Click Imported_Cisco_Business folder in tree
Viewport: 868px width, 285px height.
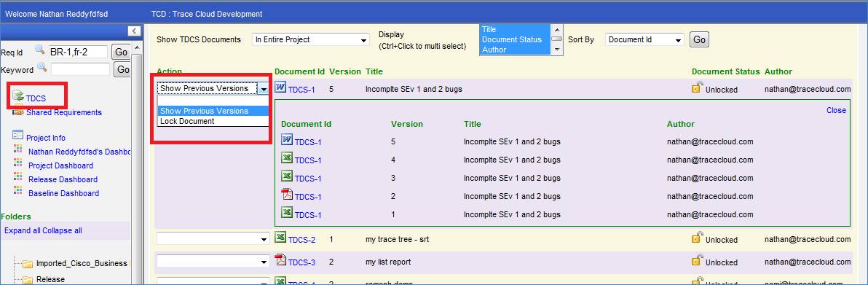82,263
